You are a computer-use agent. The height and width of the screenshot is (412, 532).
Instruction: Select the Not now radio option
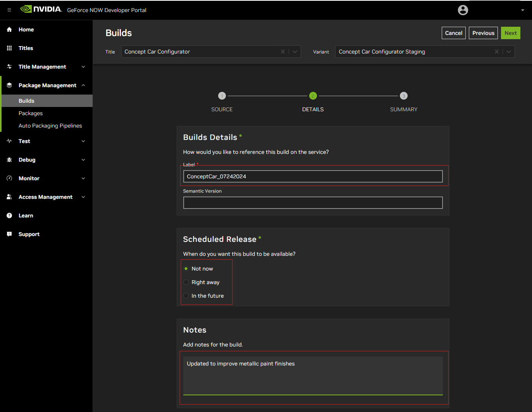point(186,269)
